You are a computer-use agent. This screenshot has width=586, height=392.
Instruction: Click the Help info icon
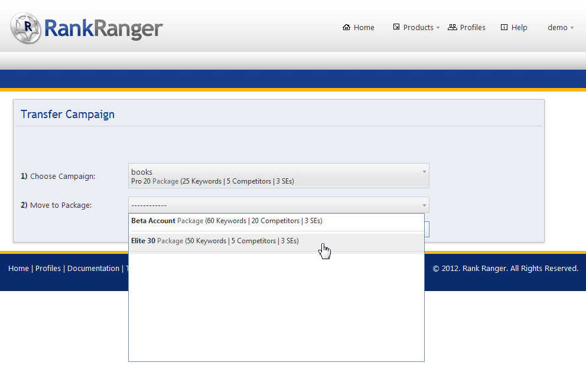pos(504,27)
